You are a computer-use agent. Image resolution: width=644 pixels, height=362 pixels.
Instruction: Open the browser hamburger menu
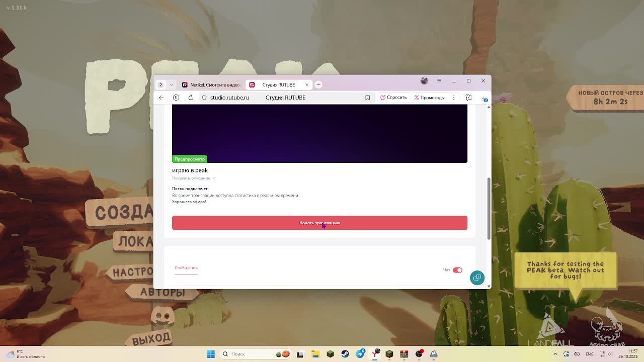pyautogui.click(x=439, y=80)
